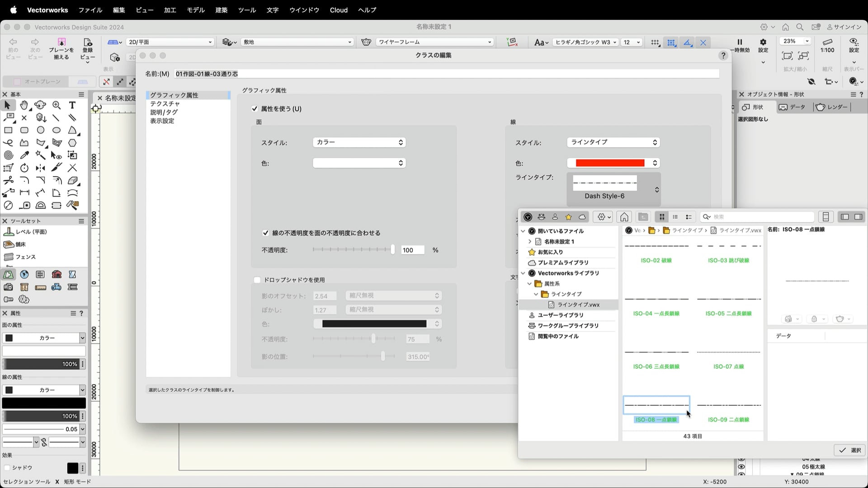Viewport: 868px width, 488px height.
Task: Toggle 属性を使う checkbox
Action: coord(255,109)
